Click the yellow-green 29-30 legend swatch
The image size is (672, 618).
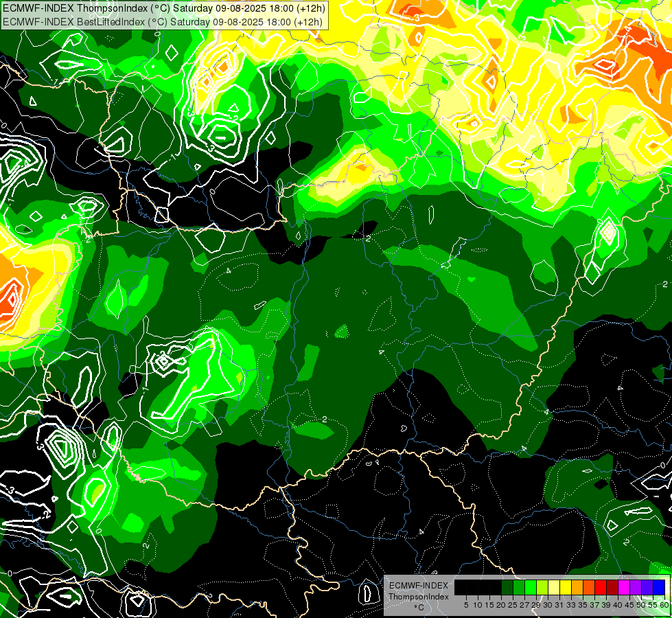click(x=542, y=587)
